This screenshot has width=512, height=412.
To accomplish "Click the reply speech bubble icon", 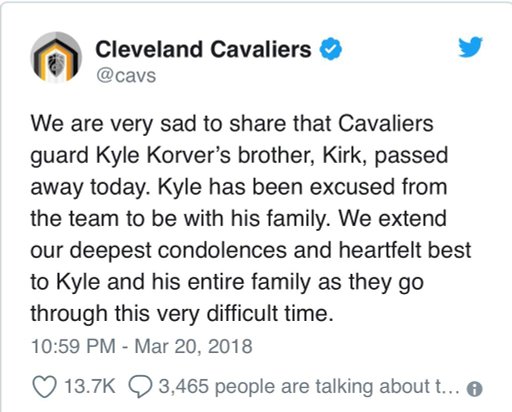I will (140, 387).
